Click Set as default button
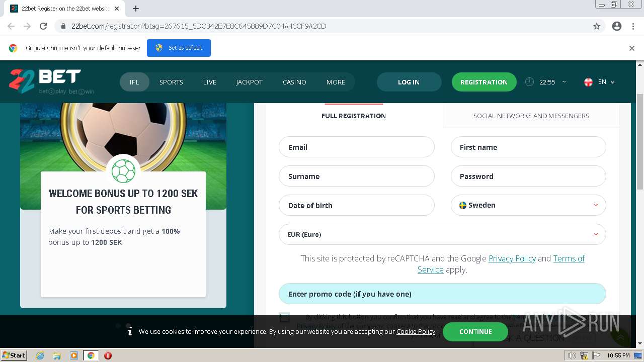This screenshot has height=362, width=644. point(179,48)
